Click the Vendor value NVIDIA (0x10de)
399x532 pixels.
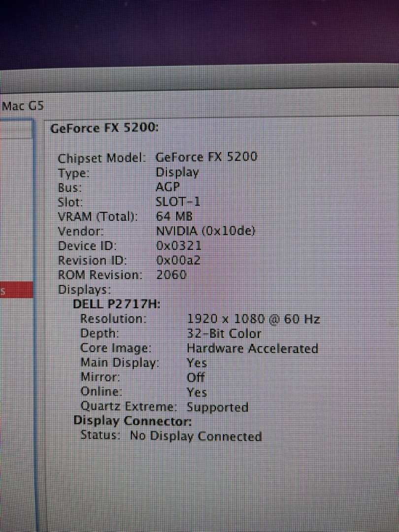tap(205, 231)
